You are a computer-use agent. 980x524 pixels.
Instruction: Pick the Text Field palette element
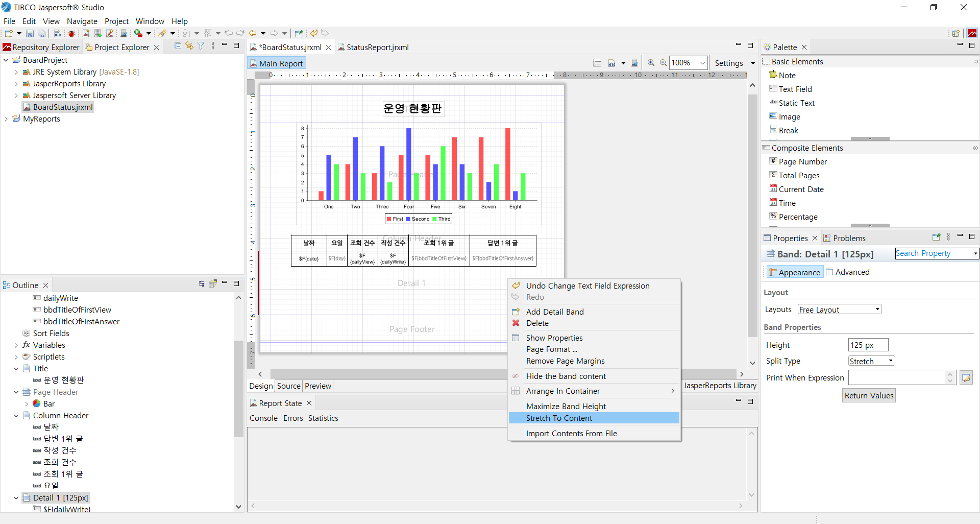pos(791,89)
